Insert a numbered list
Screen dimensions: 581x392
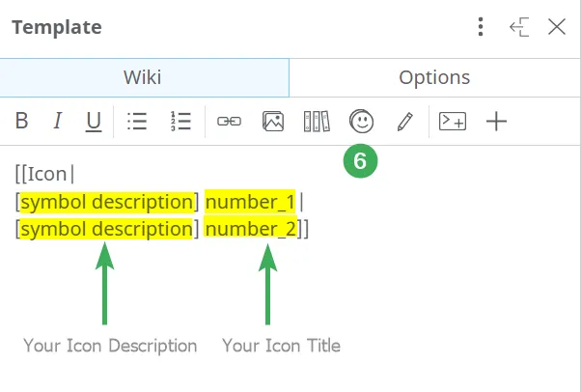point(180,122)
